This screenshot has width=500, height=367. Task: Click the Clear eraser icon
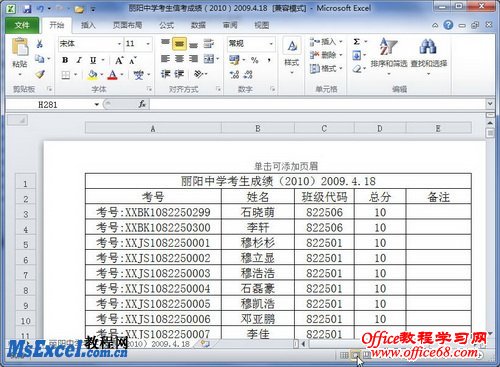[x=357, y=69]
